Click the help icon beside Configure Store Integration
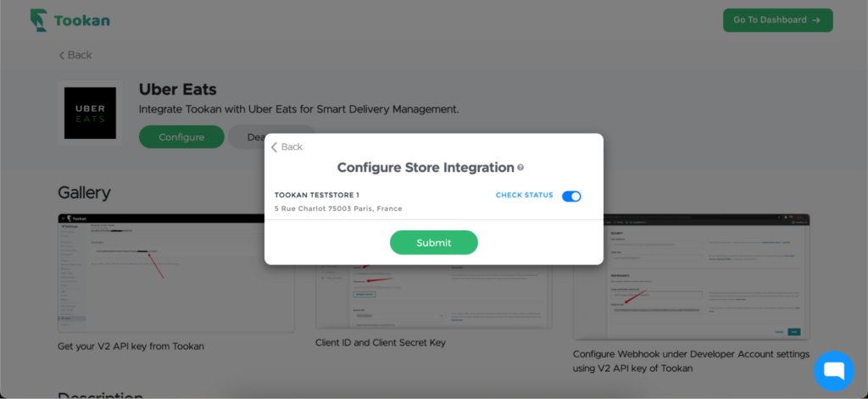Viewport: 868px width, 399px height. pyautogui.click(x=520, y=167)
